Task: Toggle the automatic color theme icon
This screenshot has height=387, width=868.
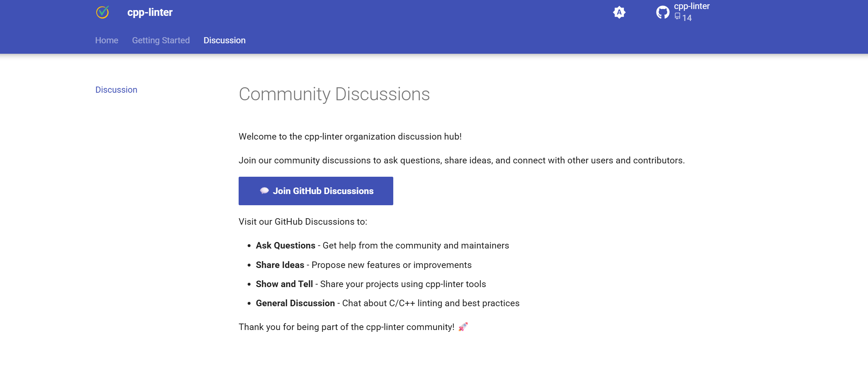Action: tap(619, 13)
